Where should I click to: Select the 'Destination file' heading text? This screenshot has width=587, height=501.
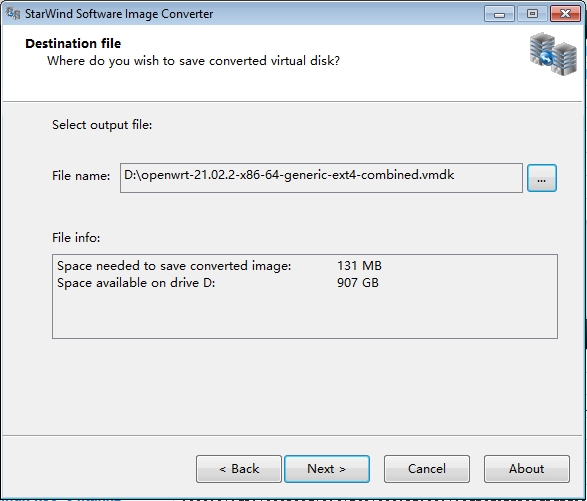click(x=73, y=43)
